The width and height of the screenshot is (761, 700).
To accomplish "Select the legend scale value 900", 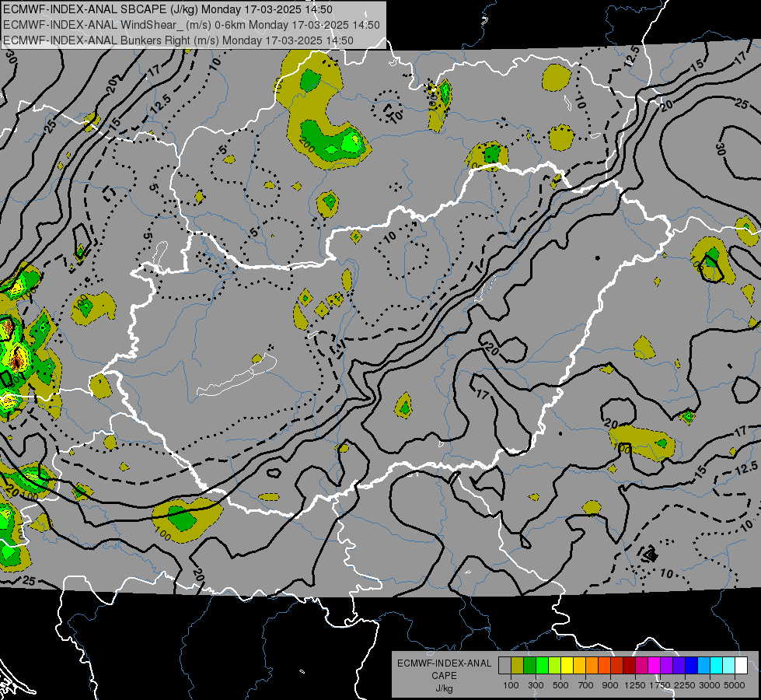I will [610, 685].
